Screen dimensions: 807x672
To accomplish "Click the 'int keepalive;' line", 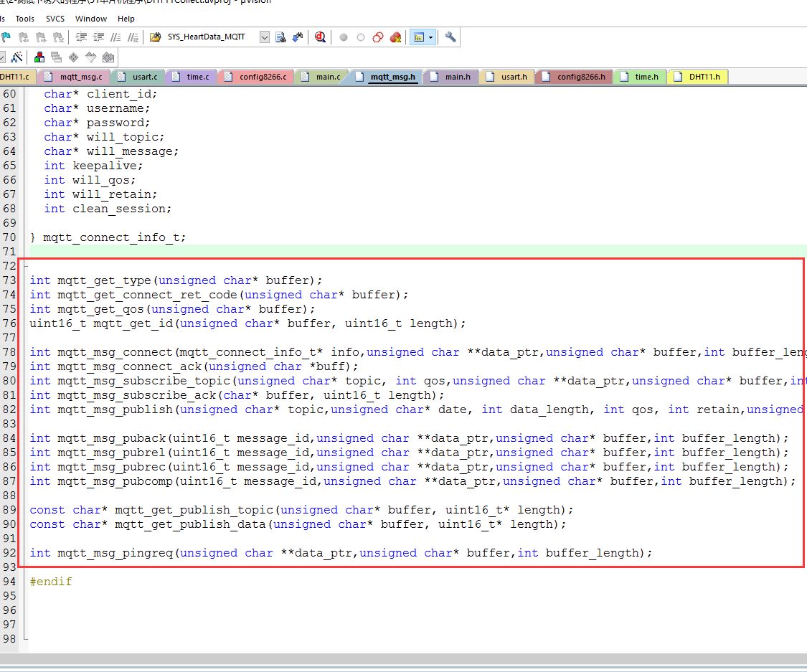I will tap(93, 166).
